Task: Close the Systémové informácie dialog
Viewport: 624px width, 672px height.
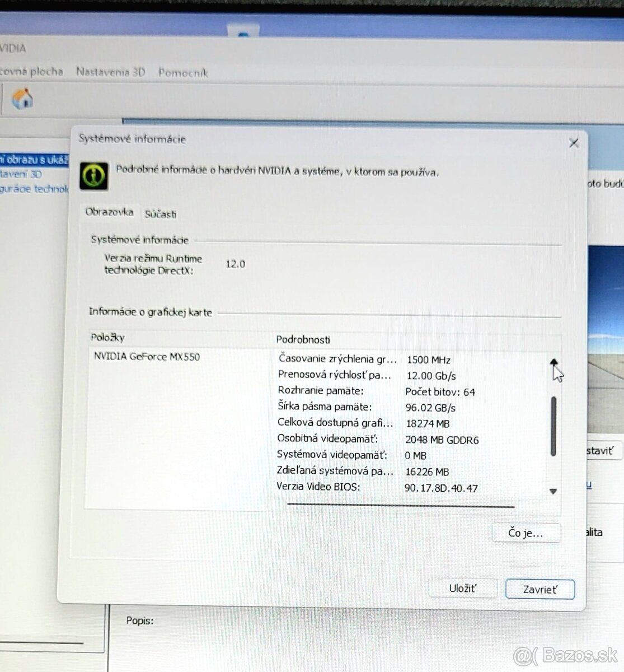Action: click(574, 143)
